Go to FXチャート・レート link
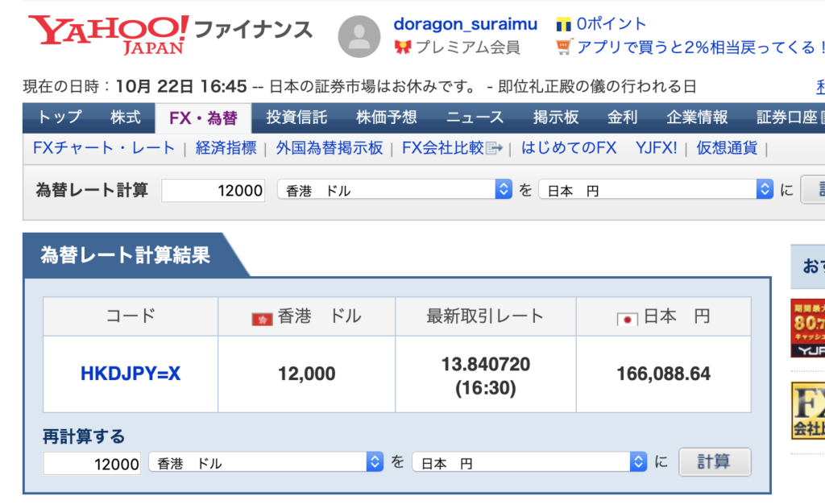 tap(104, 148)
